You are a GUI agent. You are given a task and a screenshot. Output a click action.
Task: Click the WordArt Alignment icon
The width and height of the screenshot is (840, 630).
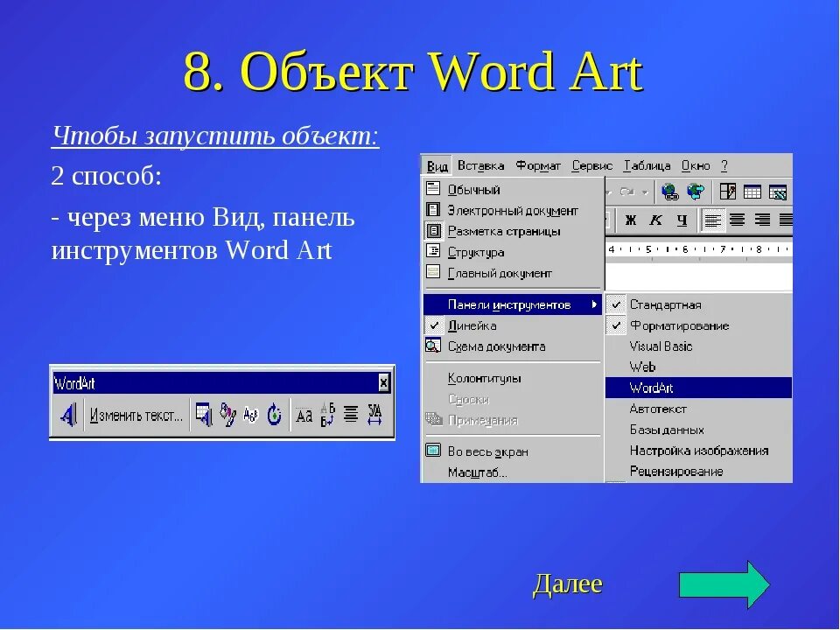[x=351, y=415]
